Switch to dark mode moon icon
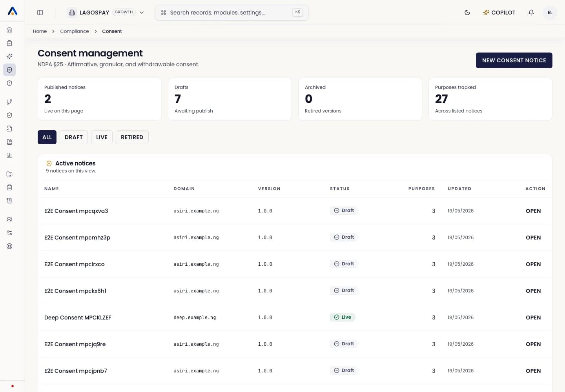 pyautogui.click(x=467, y=13)
